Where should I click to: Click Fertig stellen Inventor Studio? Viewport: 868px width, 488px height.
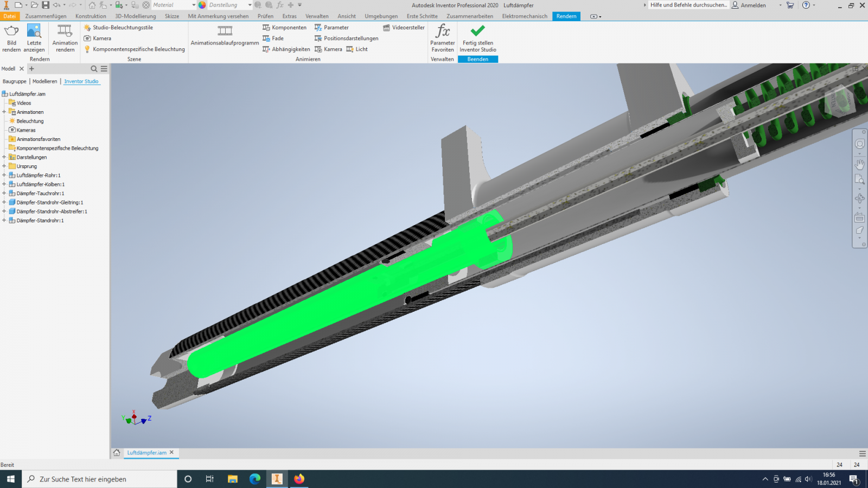click(x=478, y=38)
